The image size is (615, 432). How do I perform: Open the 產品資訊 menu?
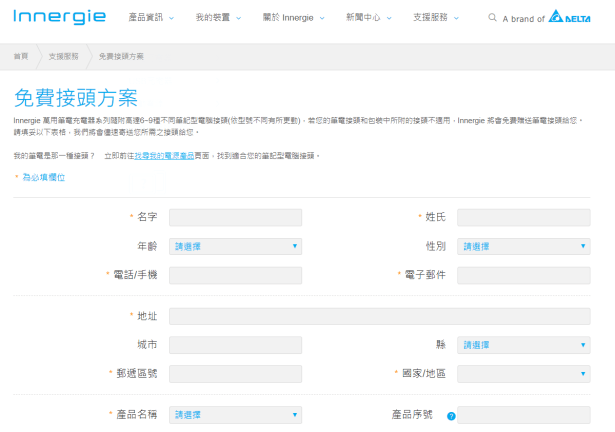coord(151,17)
